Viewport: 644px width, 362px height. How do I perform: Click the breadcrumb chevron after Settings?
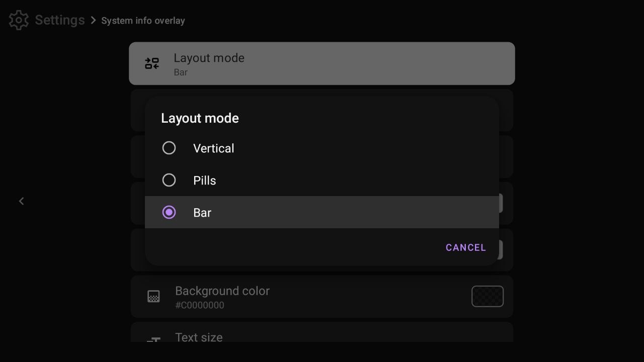pos(93,20)
